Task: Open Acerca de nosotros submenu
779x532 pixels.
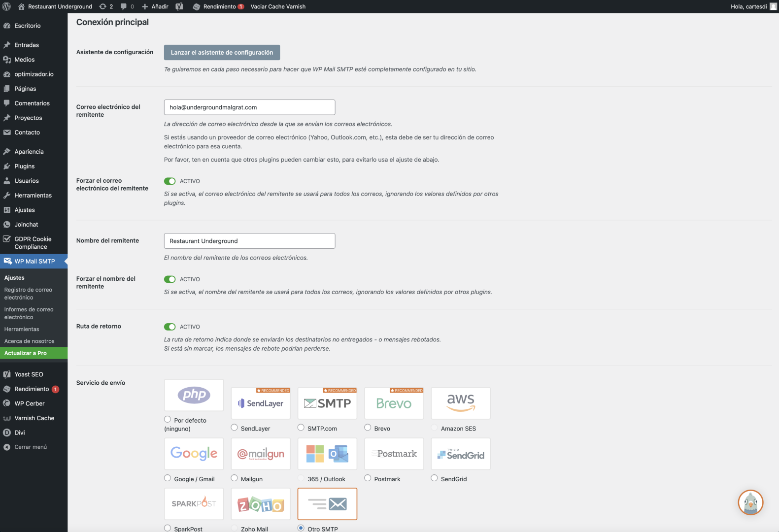Action: tap(34, 341)
